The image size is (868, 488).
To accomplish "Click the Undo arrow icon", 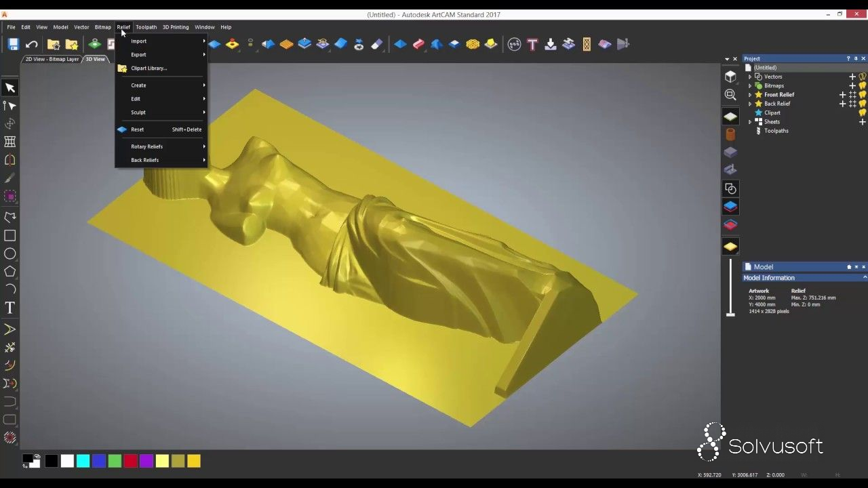I will pyautogui.click(x=32, y=45).
